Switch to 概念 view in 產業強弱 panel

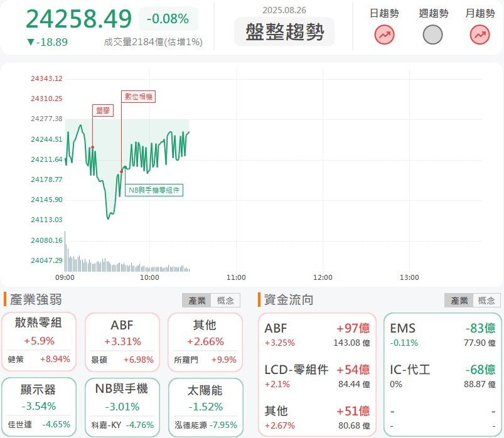pos(226,300)
